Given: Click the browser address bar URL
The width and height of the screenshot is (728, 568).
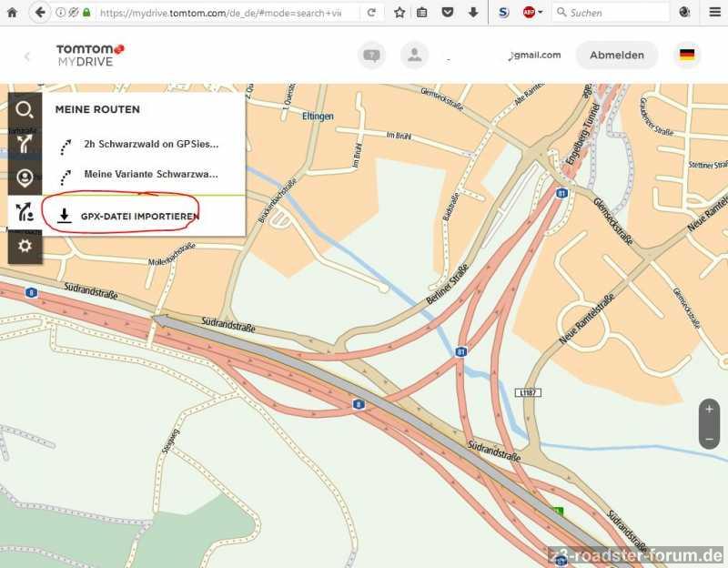Looking at the screenshot, I should click(227, 13).
